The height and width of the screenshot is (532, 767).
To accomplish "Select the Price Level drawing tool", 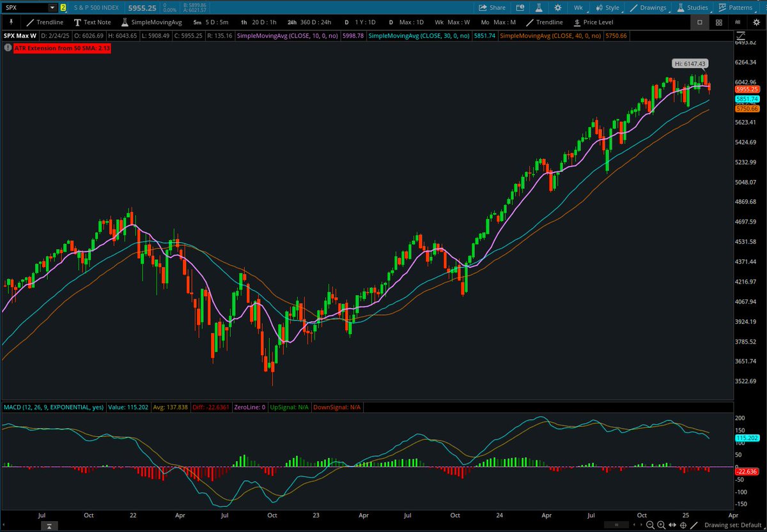I will point(593,22).
